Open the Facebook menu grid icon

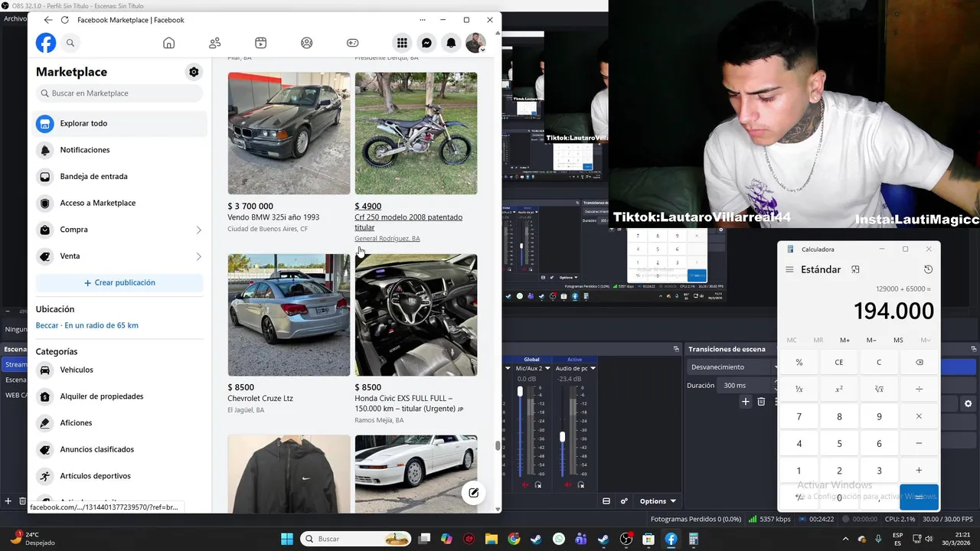[402, 43]
